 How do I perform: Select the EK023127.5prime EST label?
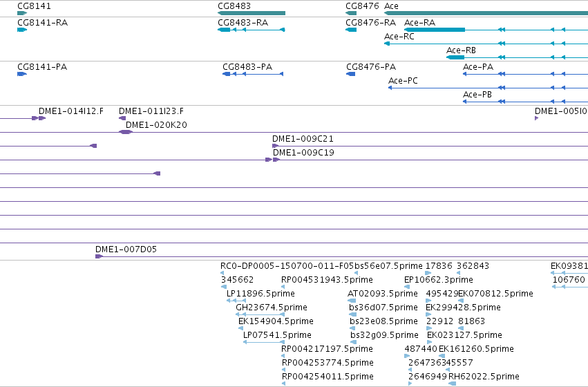pos(464,335)
